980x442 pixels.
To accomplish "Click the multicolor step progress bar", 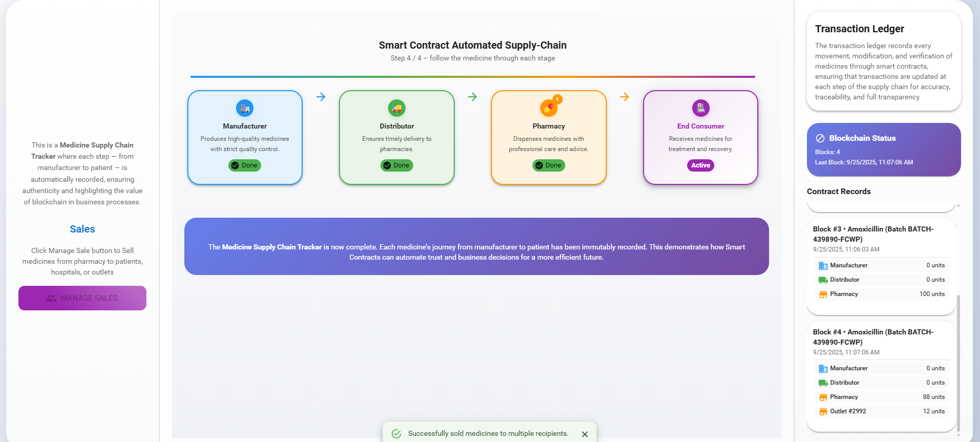I will (472, 77).
